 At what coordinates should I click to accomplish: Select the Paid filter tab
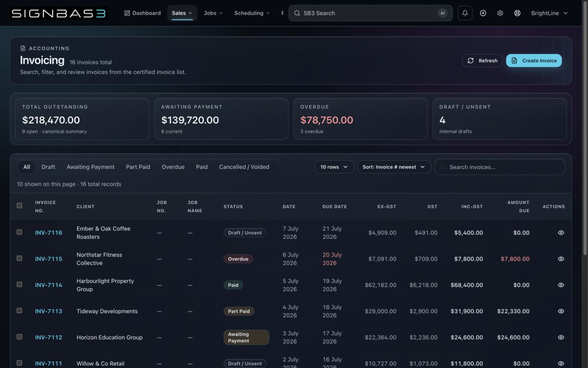pyautogui.click(x=202, y=167)
